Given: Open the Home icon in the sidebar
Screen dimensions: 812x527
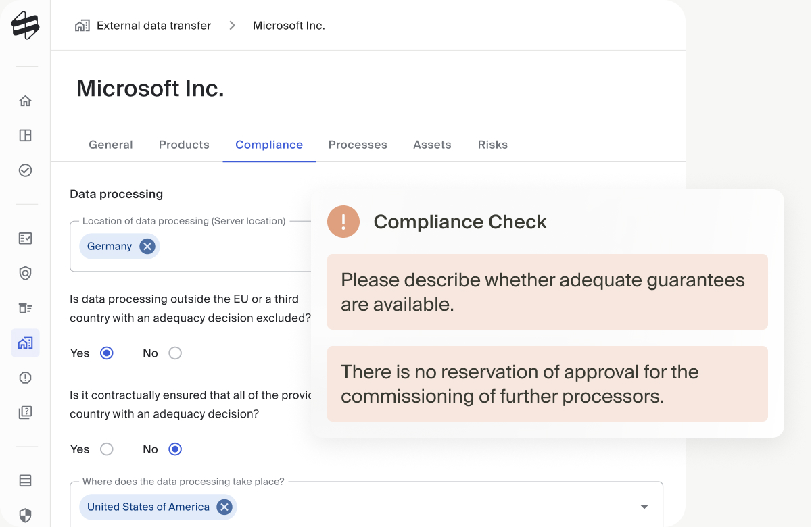Looking at the screenshot, I should pos(25,101).
